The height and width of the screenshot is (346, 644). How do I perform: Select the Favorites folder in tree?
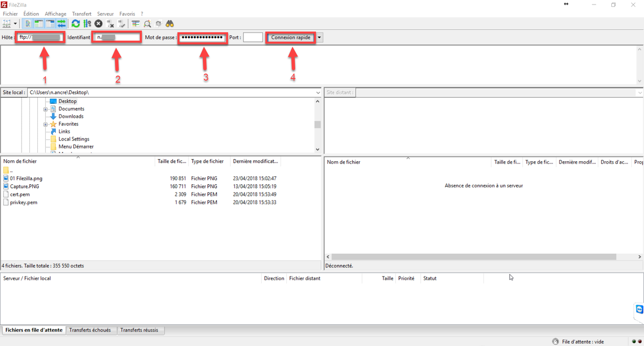coord(68,124)
